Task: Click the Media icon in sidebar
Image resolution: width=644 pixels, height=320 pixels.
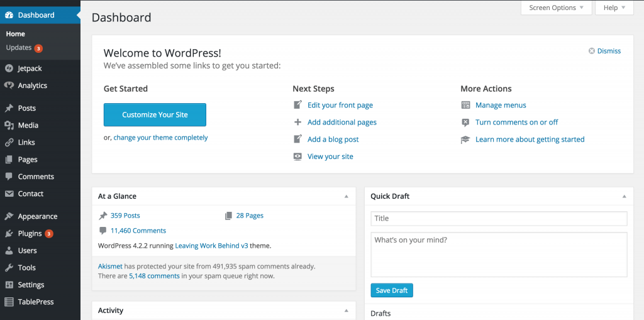Action: tap(9, 125)
